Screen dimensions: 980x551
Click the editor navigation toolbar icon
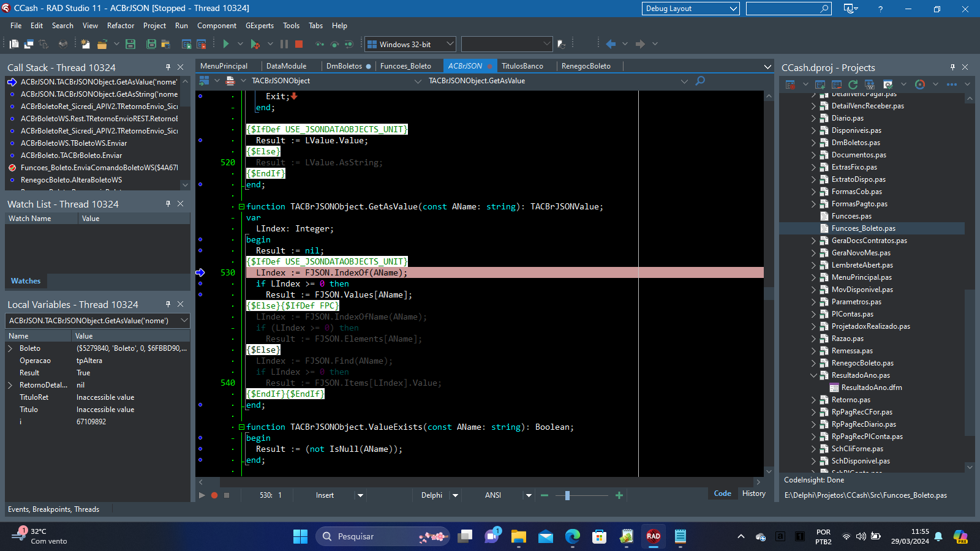pyautogui.click(x=205, y=81)
